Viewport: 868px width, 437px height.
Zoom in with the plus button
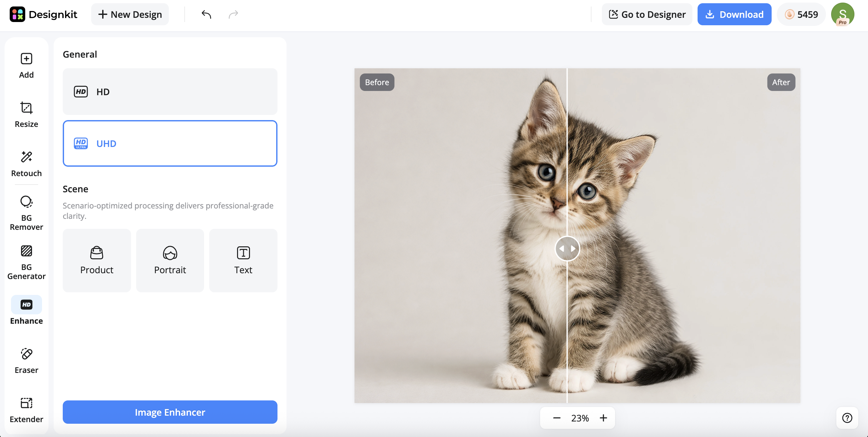(603, 418)
